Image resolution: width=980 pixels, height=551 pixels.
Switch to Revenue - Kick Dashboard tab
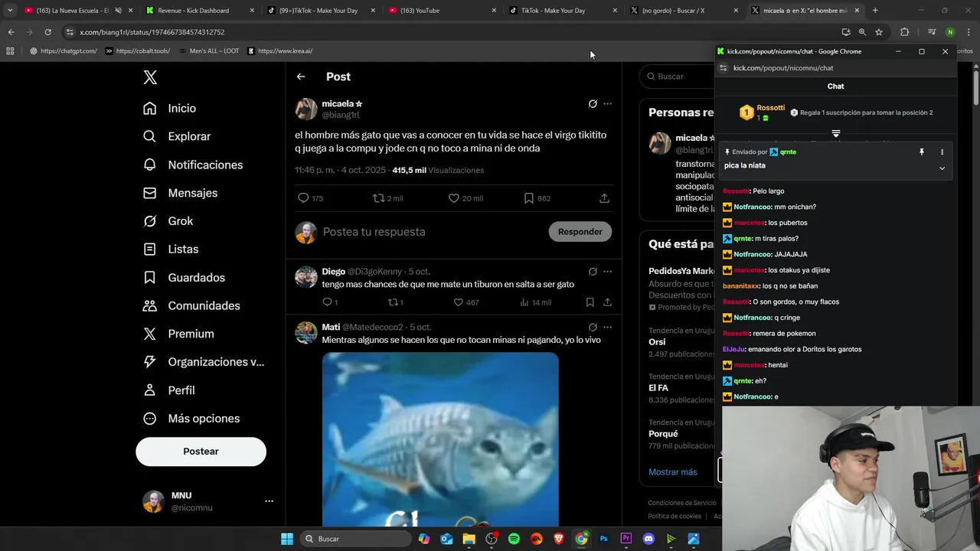click(200, 11)
